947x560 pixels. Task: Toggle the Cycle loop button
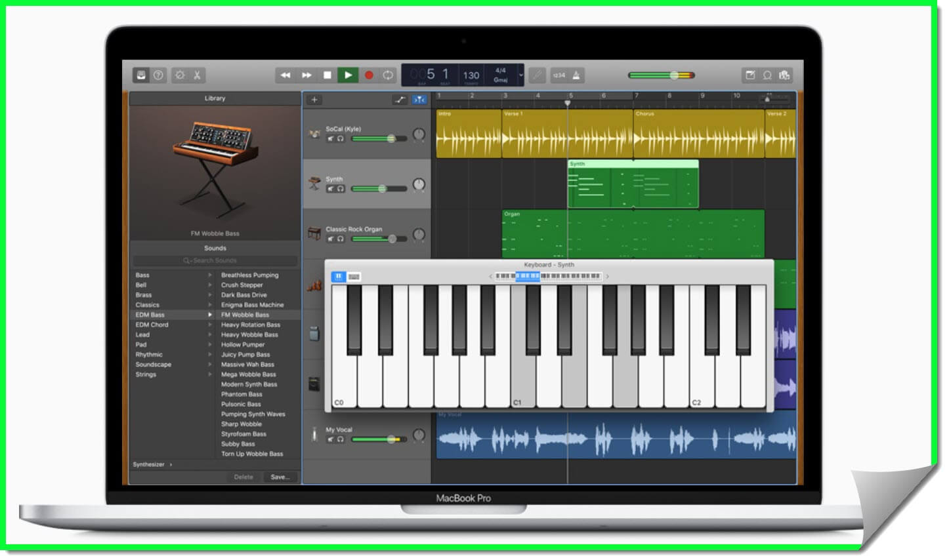(388, 75)
